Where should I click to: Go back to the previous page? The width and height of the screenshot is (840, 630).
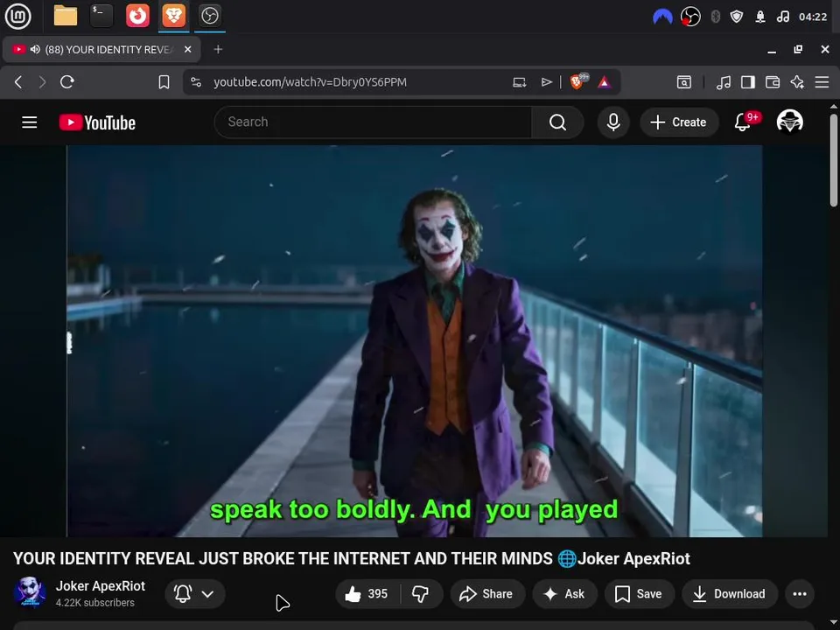18,82
